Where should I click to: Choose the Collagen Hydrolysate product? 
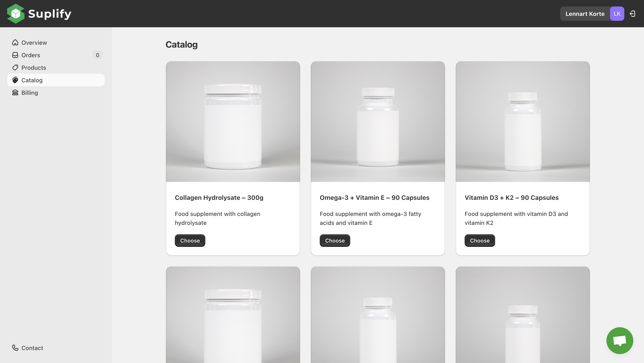pyautogui.click(x=190, y=240)
